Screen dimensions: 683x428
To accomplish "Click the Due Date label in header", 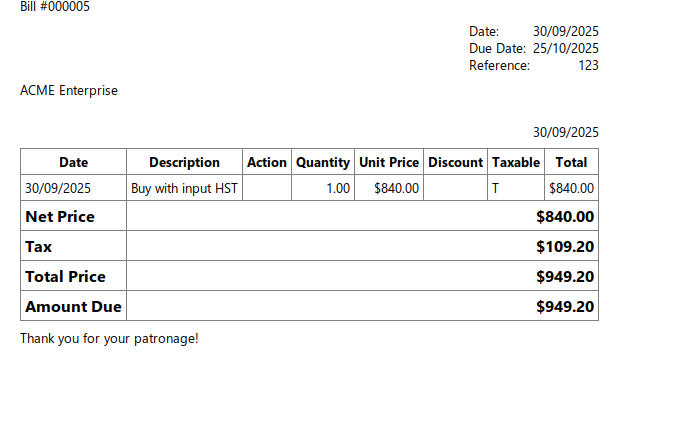I will point(497,48).
